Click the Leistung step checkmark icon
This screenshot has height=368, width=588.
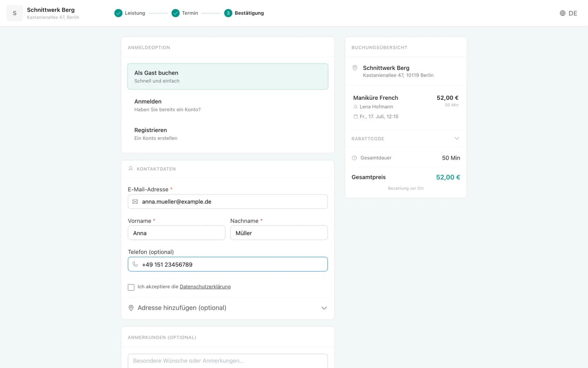pos(118,13)
